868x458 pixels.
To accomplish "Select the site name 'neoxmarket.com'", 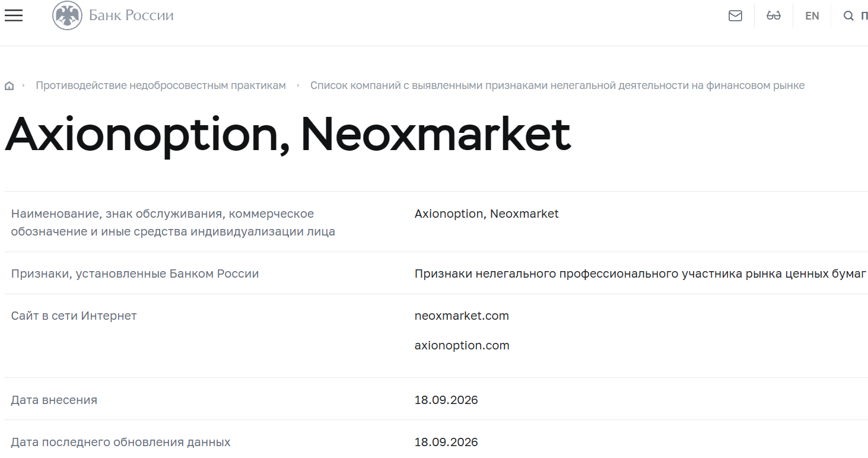I will click(x=462, y=316).
